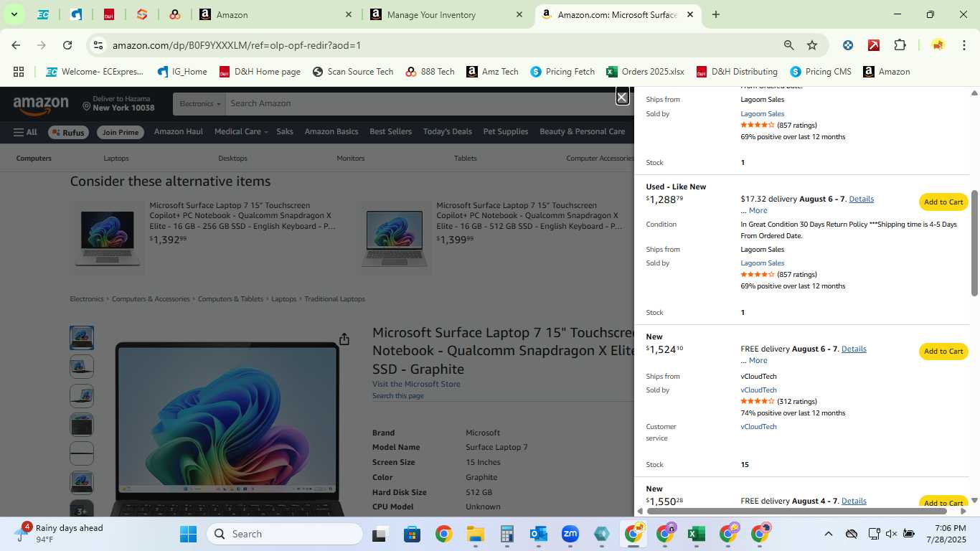The image size is (980, 551).
Task: Open the Pricing Fetch bookmark
Action: pyautogui.click(x=562, y=72)
